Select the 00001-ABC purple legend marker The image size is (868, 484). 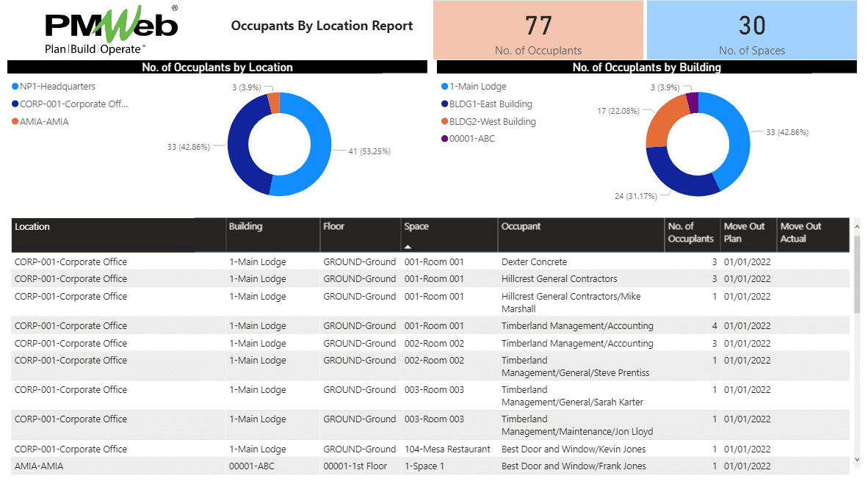coord(444,139)
